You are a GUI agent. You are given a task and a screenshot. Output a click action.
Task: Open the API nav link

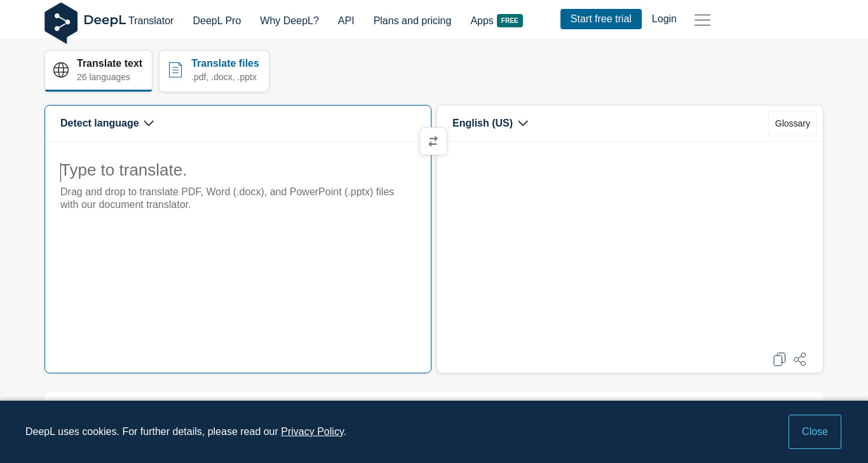pos(346,20)
